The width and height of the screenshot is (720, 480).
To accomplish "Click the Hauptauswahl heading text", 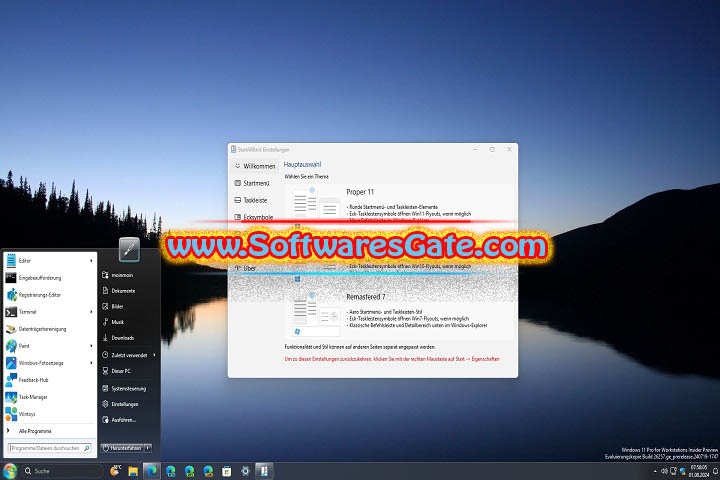I will (x=302, y=164).
